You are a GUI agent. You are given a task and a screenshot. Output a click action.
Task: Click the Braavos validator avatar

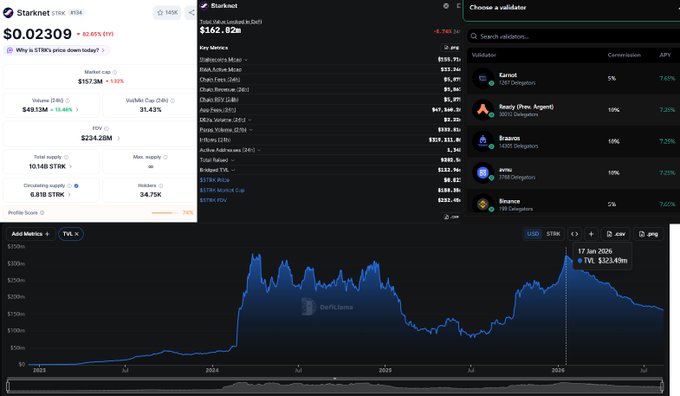coord(483,141)
